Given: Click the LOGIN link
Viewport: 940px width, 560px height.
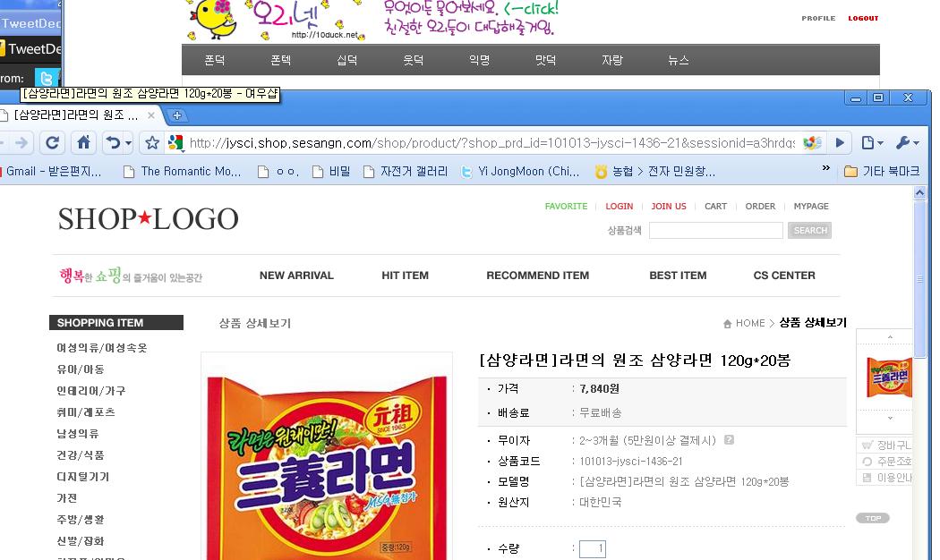Looking at the screenshot, I should tap(619, 206).
